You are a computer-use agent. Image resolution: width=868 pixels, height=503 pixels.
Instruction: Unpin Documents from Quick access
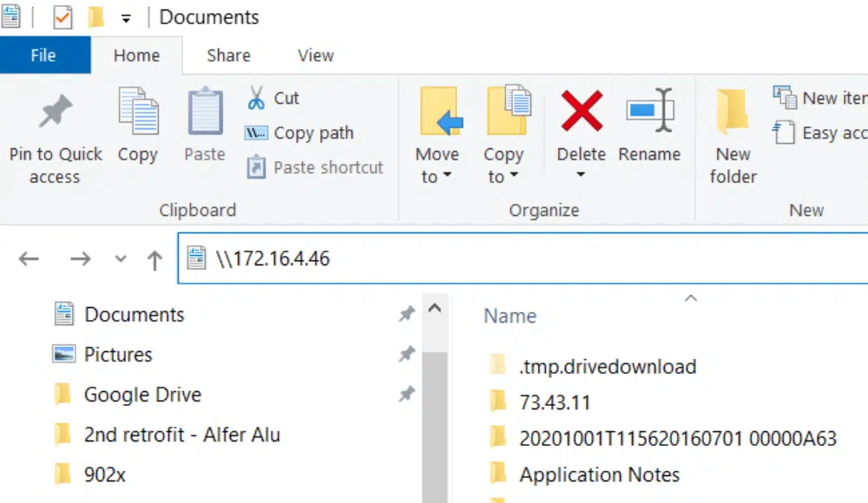(407, 314)
